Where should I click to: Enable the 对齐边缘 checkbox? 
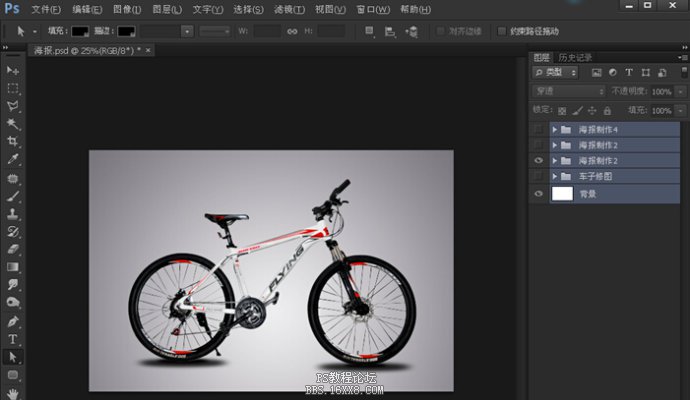440,31
